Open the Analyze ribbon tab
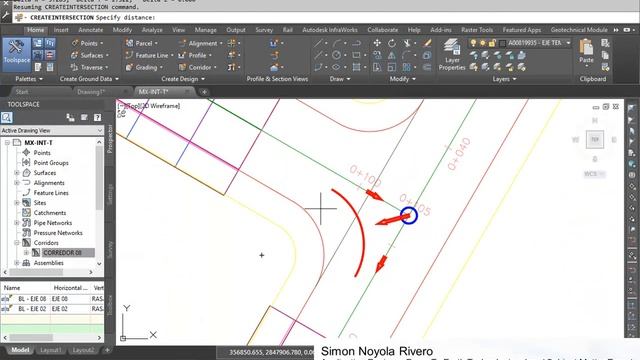Screen dimensions: 640x360 tap(152, 30)
